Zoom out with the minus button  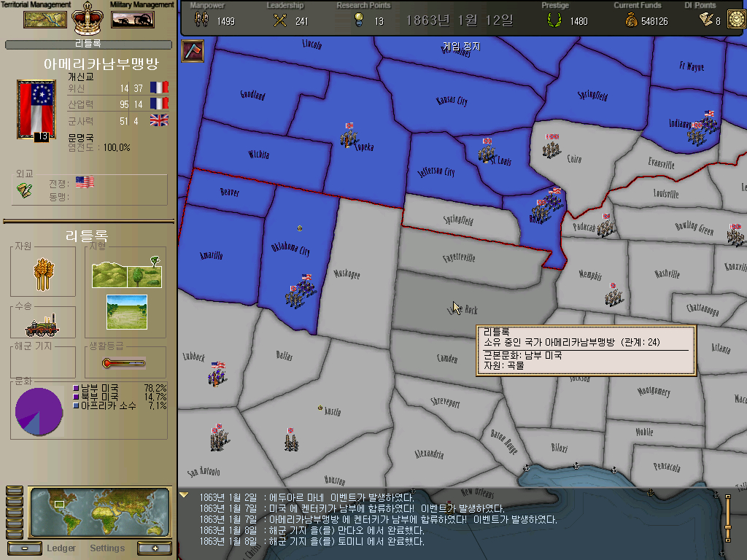point(25,548)
